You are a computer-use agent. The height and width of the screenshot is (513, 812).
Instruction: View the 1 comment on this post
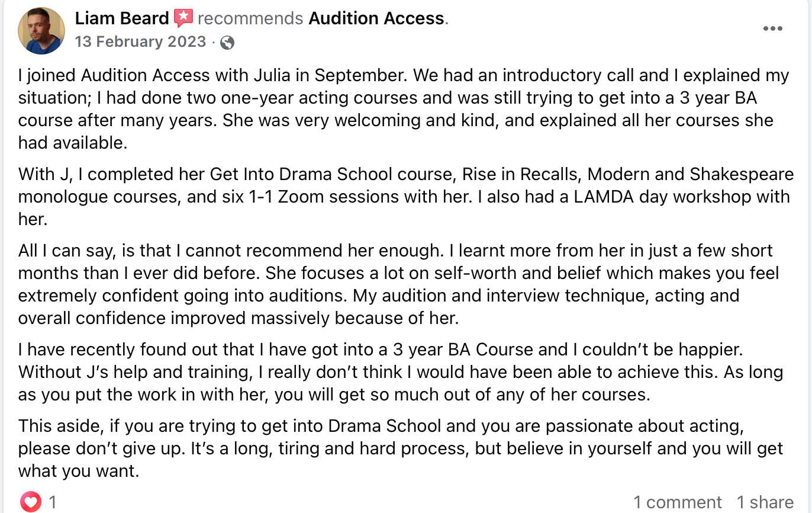tap(678, 502)
